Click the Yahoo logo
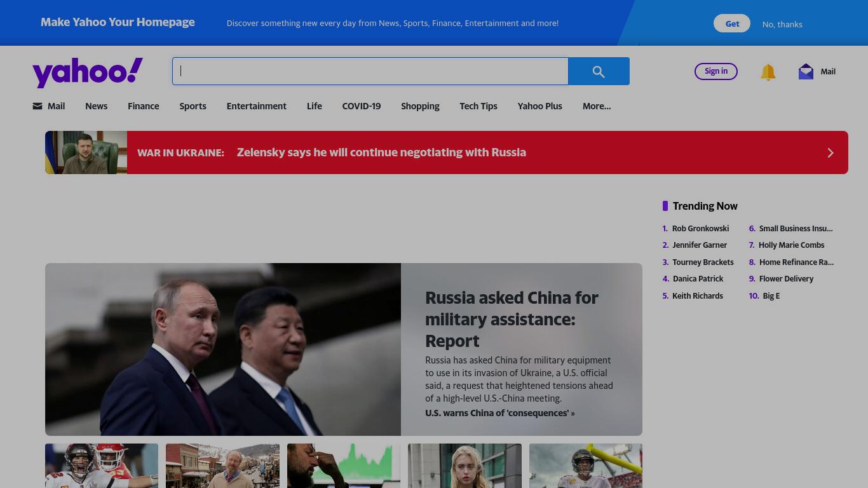 pyautogui.click(x=88, y=72)
